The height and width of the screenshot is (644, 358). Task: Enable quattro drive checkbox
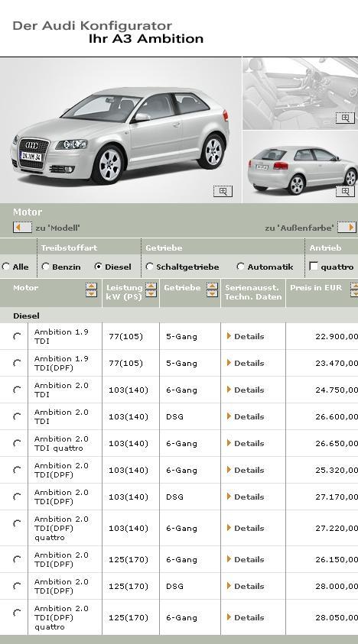pyautogui.click(x=314, y=266)
